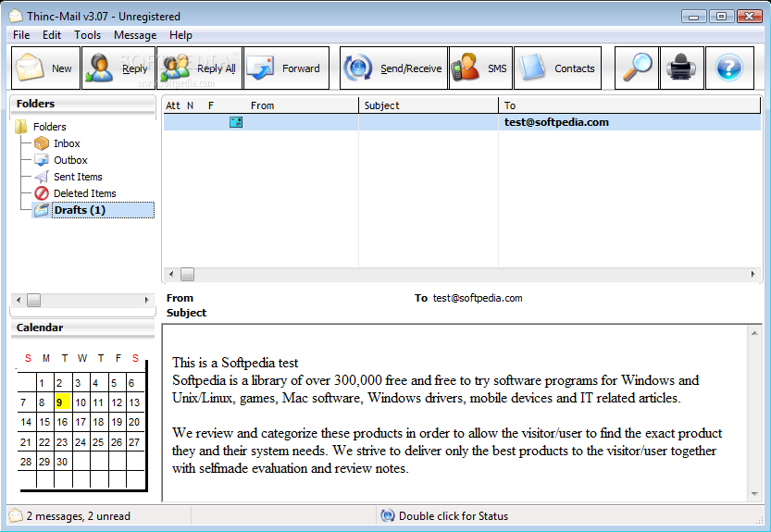771x532 pixels.
Task: Sort by the To column header
Action: point(630,105)
